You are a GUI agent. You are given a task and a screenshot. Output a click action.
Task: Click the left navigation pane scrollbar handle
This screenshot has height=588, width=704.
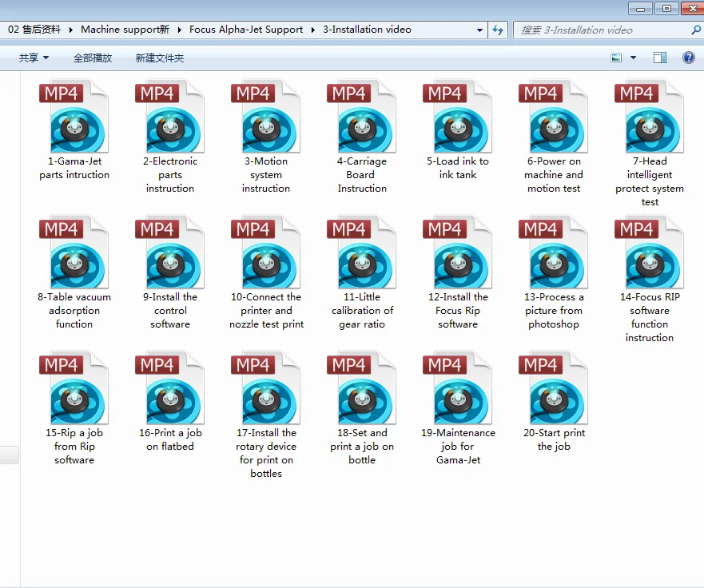click(x=9, y=455)
